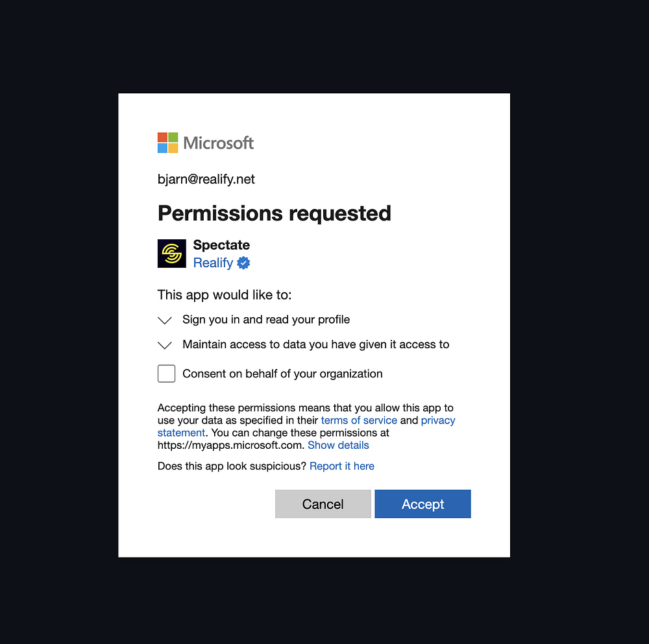Click the 'Sign you in and read your profile' text
This screenshot has height=644, width=649.
click(x=266, y=319)
